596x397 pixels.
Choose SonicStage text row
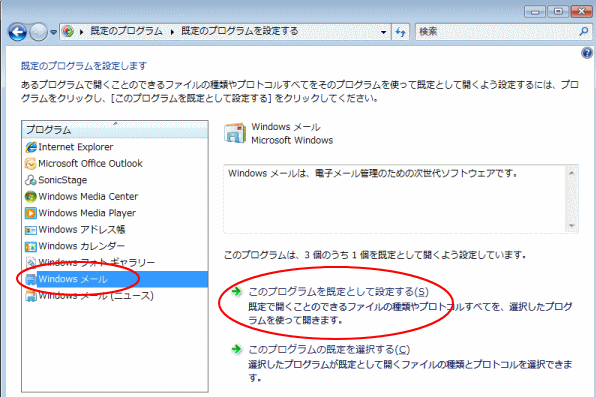(x=62, y=180)
